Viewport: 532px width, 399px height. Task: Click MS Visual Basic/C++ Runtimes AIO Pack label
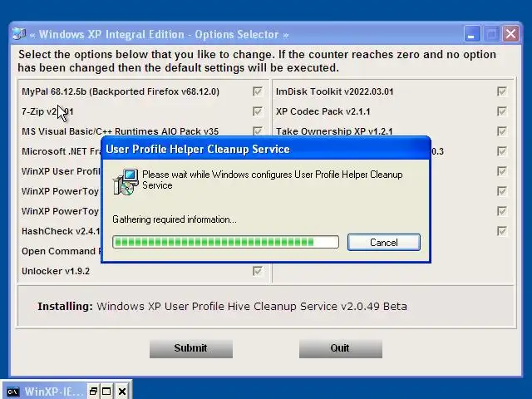coord(120,131)
